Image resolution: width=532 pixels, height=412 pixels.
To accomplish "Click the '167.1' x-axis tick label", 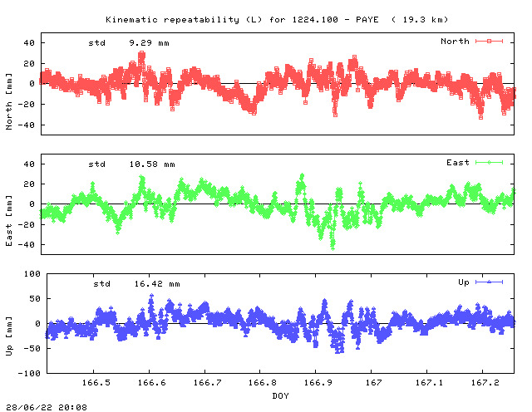I will pos(429,382).
